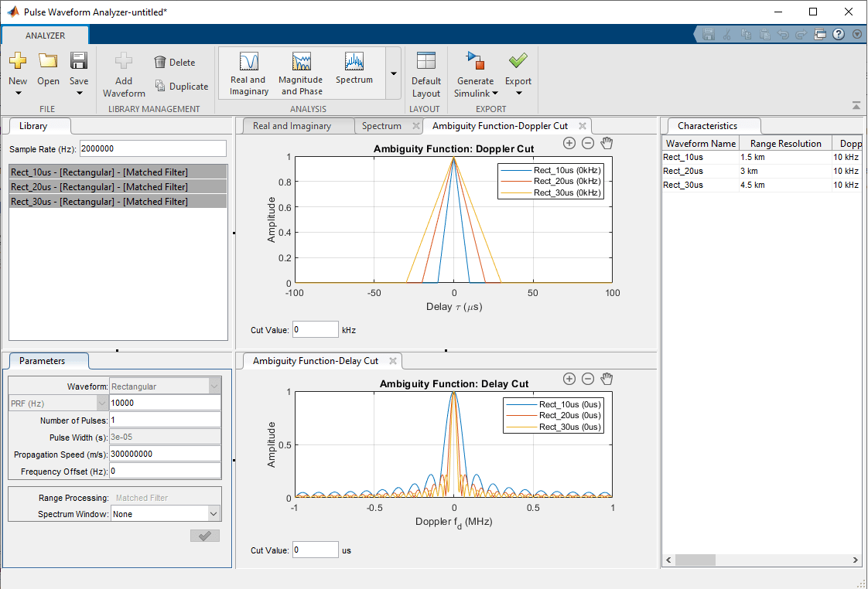The image size is (868, 589).
Task: Switch to the Characteristics tab
Action: click(x=707, y=126)
